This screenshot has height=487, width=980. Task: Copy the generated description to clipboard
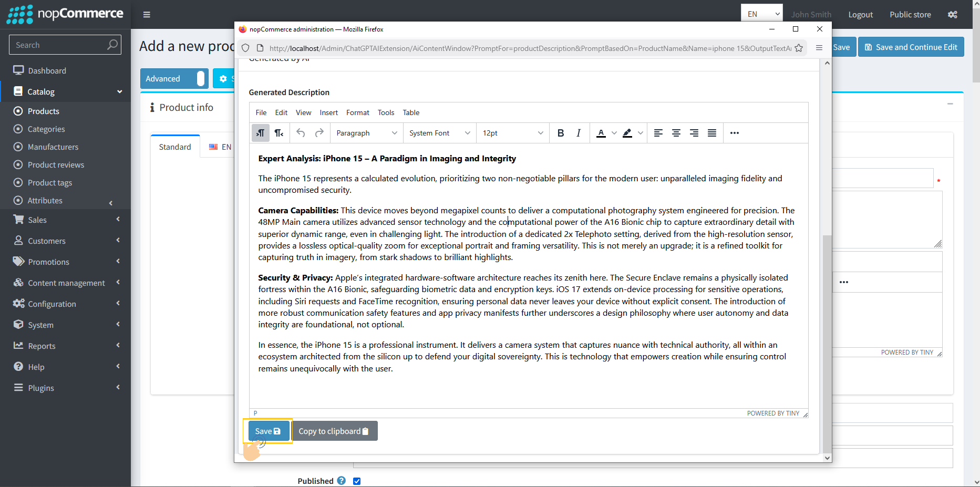point(335,431)
